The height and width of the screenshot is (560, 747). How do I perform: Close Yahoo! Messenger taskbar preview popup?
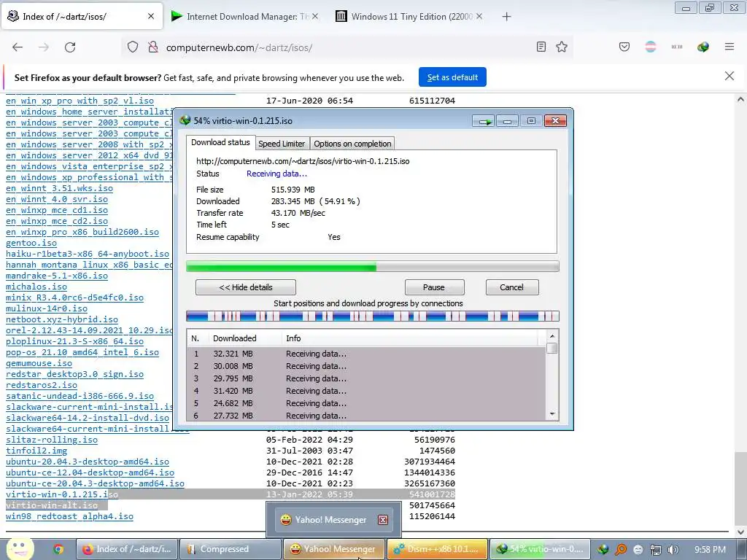(x=383, y=519)
